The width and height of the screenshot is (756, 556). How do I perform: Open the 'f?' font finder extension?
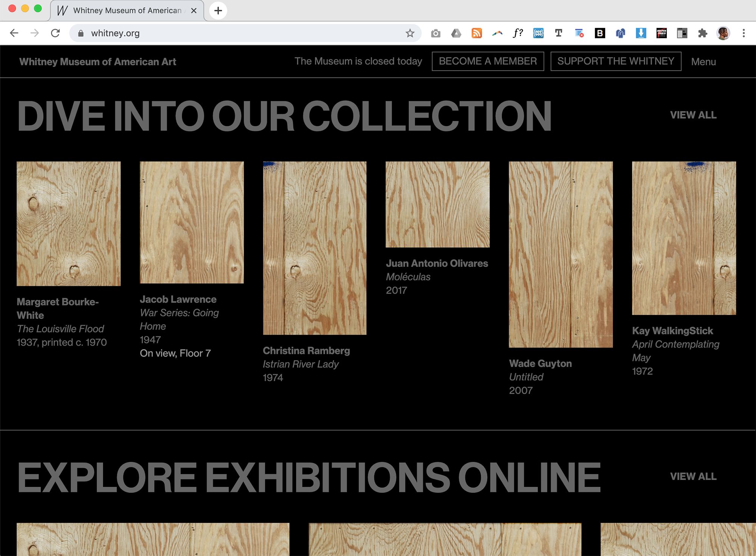[x=518, y=33]
